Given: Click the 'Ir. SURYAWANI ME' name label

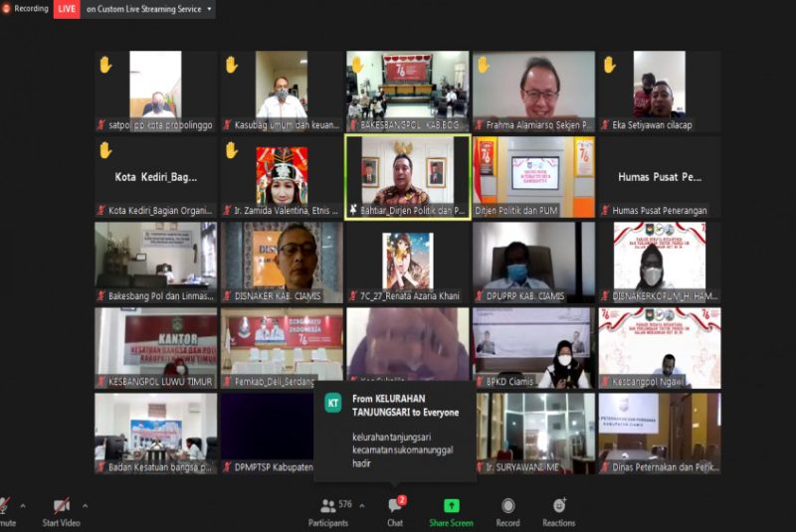Looking at the screenshot, I should point(522,467).
